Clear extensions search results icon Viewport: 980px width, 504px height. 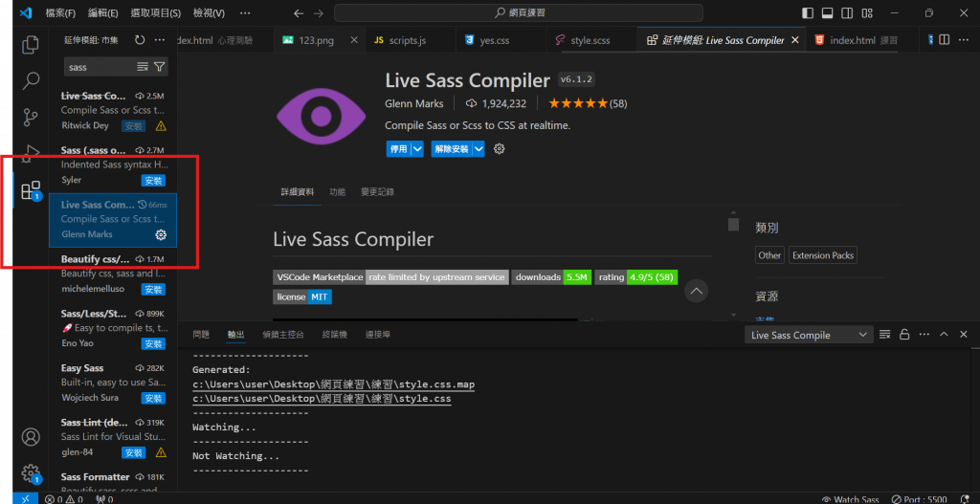[x=143, y=67]
